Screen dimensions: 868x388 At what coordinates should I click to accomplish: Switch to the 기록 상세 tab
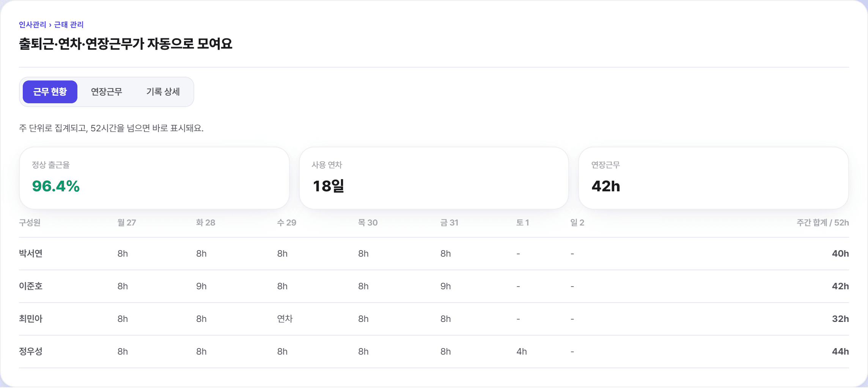[163, 92]
